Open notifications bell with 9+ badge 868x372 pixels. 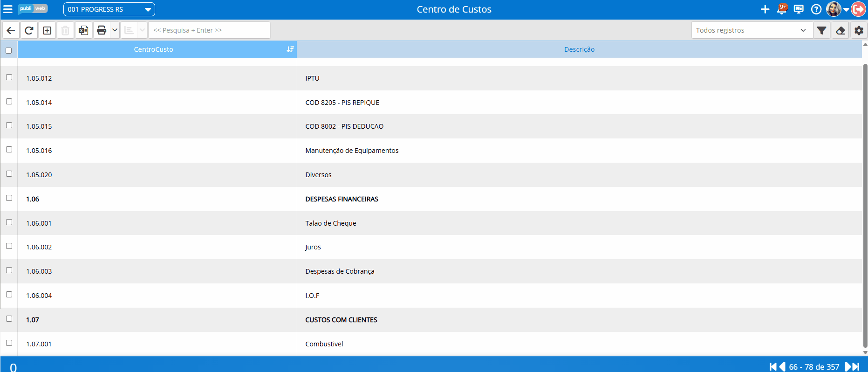(782, 9)
